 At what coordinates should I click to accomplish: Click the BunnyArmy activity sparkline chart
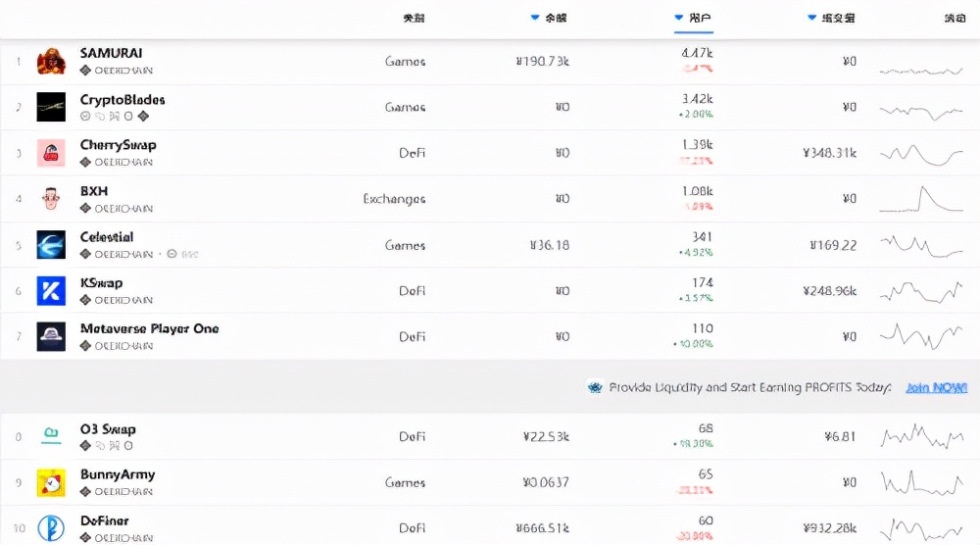point(921,482)
